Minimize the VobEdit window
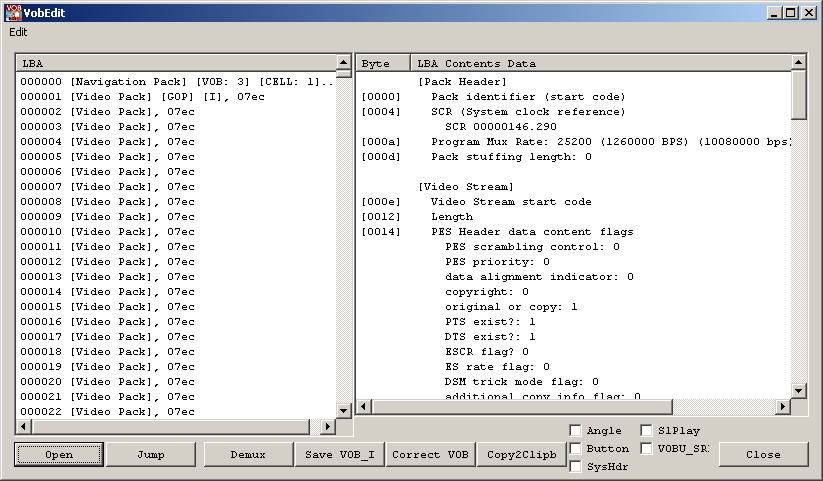Viewport: 823px width, 481px height. click(x=774, y=13)
